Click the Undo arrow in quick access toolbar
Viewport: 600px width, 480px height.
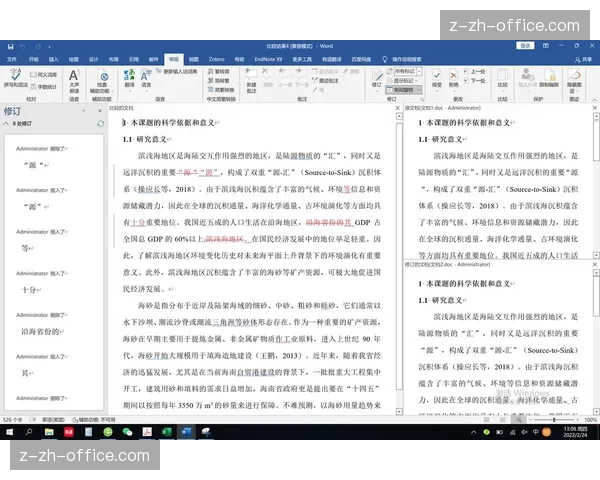pos(23,46)
